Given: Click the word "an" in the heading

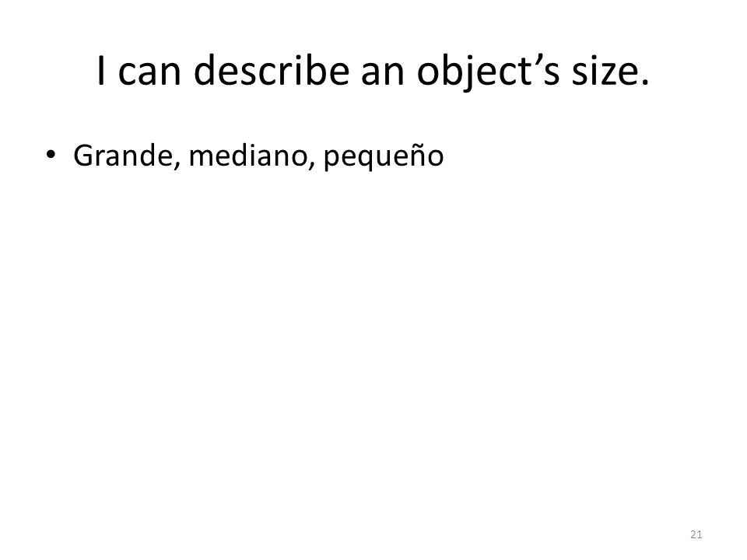Looking at the screenshot, I should [383, 74].
